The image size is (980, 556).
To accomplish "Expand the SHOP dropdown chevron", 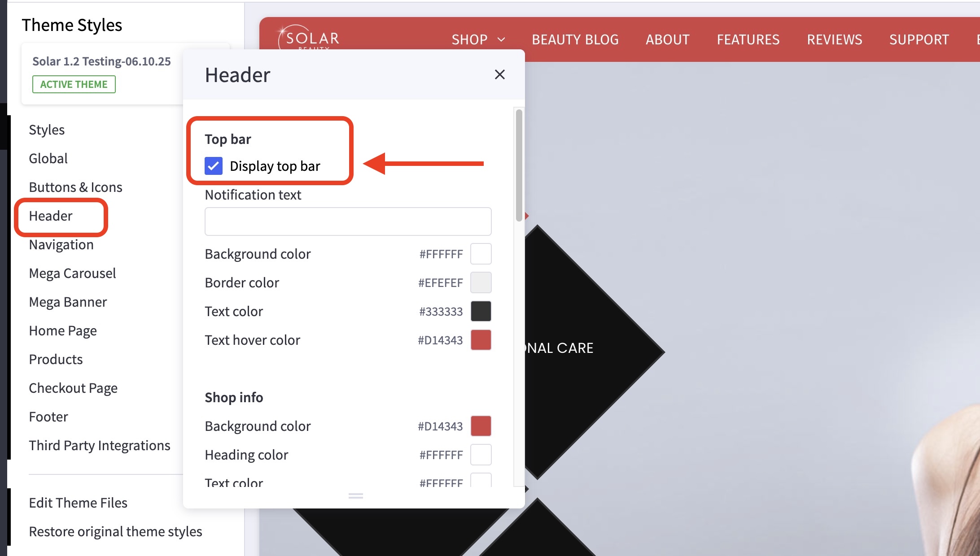I will pos(502,39).
